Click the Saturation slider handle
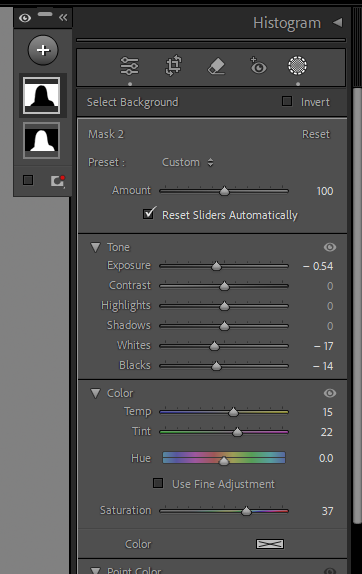This screenshot has width=362, height=574. (246, 511)
